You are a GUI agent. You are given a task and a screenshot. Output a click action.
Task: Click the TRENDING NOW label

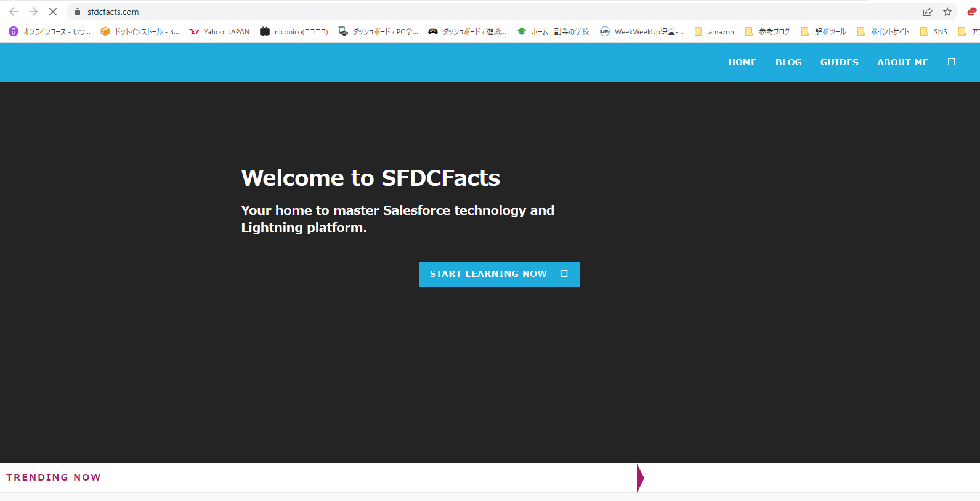pyautogui.click(x=54, y=478)
